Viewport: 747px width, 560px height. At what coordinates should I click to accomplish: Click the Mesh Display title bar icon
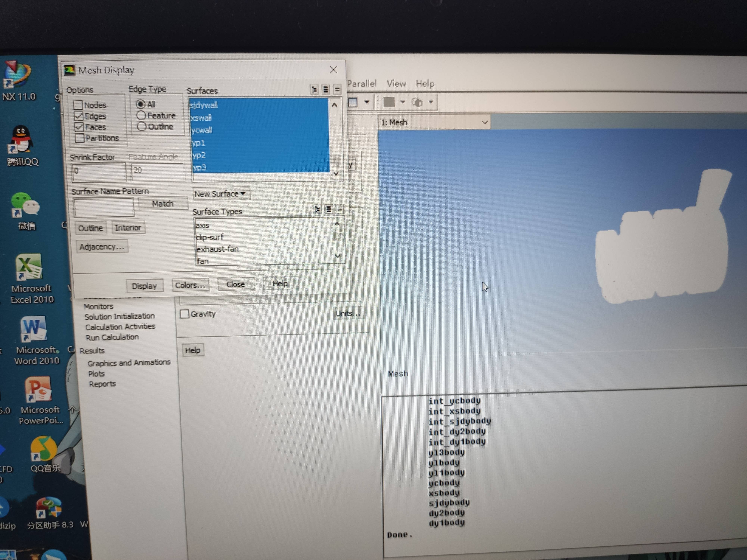70,70
